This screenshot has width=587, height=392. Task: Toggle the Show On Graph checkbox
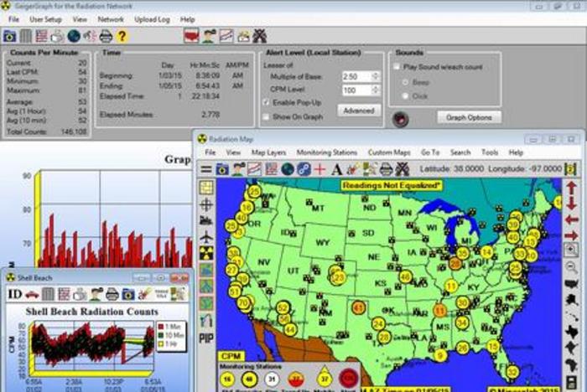(x=266, y=116)
